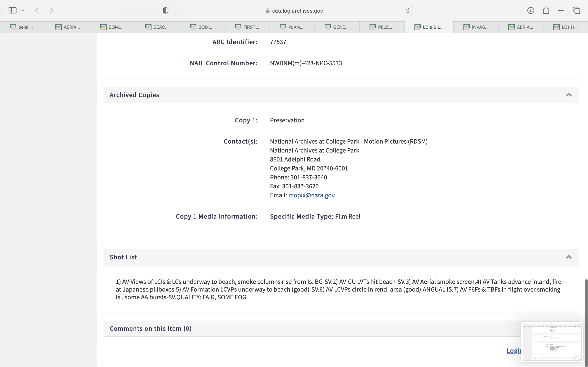This screenshot has width=588, height=367.
Task: Click the mopix@nara.gov email link
Action: 311,195
